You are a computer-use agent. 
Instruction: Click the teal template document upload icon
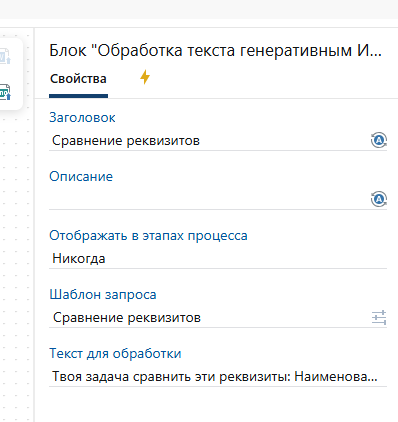click(x=5, y=92)
